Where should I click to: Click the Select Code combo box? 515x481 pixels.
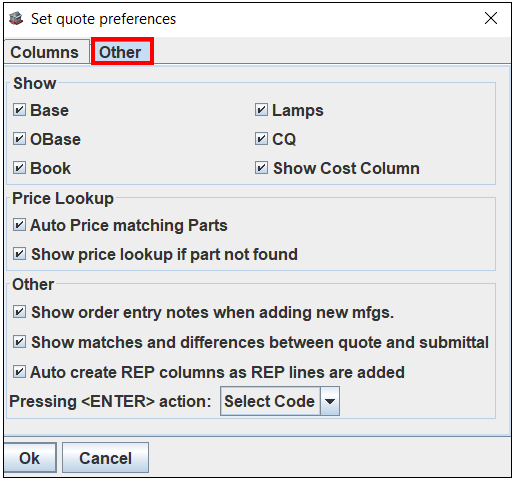coord(280,401)
